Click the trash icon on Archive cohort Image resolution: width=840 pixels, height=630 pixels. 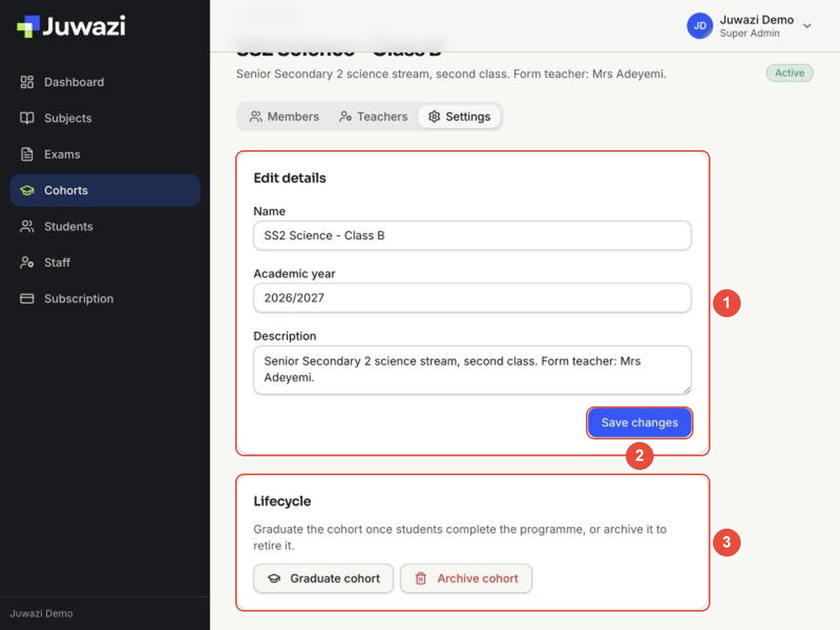point(421,579)
